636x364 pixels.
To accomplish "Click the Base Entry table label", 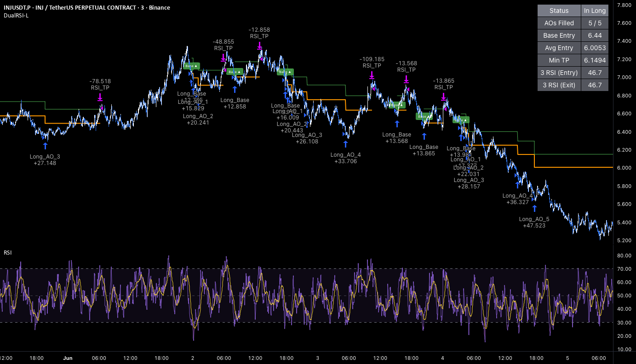I will (x=559, y=35).
